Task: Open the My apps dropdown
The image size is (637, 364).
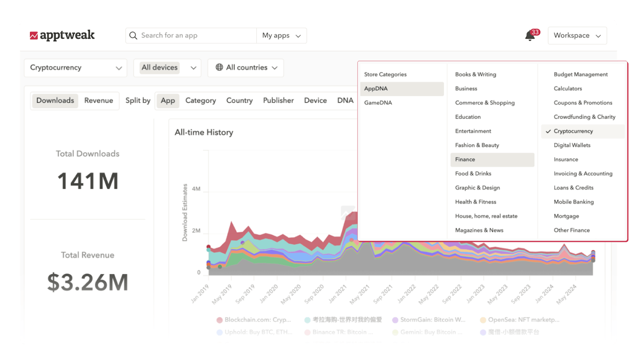Action: pyautogui.click(x=281, y=36)
